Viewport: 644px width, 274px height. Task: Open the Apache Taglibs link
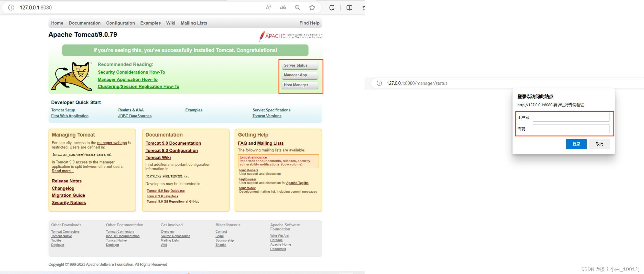pyautogui.click(x=297, y=183)
